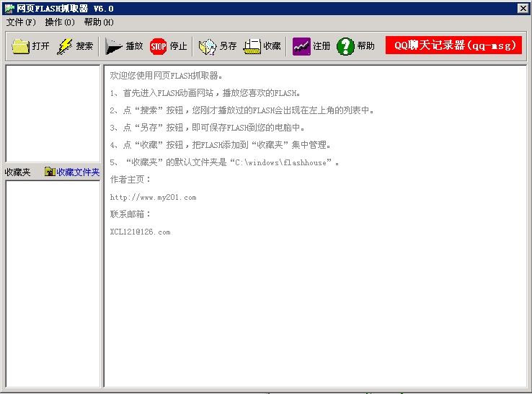Click the Save As (另存) icon
Screen dimensions: 532x394
(208, 46)
